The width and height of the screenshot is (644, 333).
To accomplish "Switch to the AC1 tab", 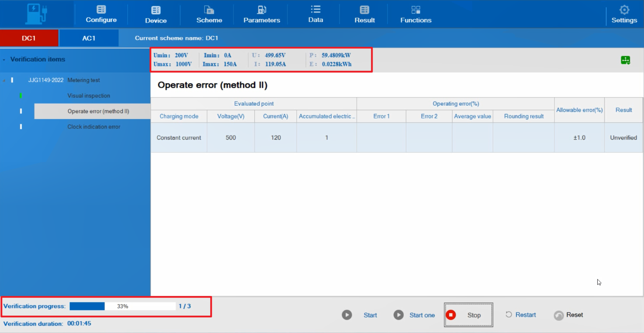I will [x=89, y=38].
